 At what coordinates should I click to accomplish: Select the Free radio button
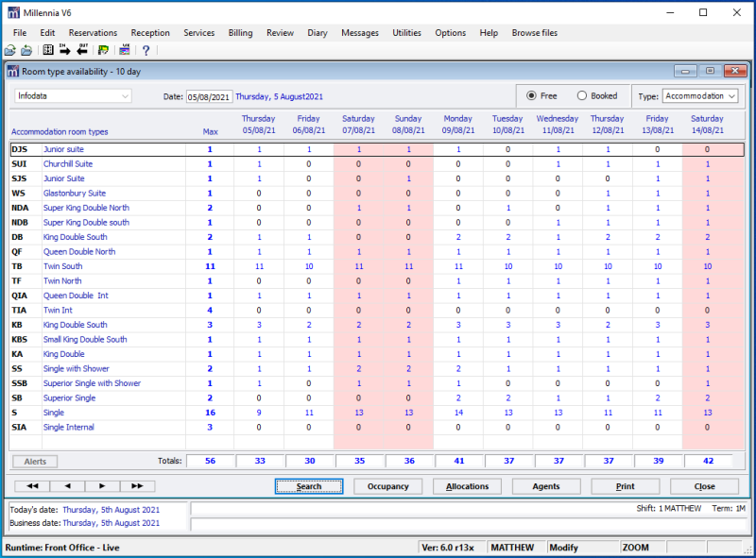pos(531,95)
